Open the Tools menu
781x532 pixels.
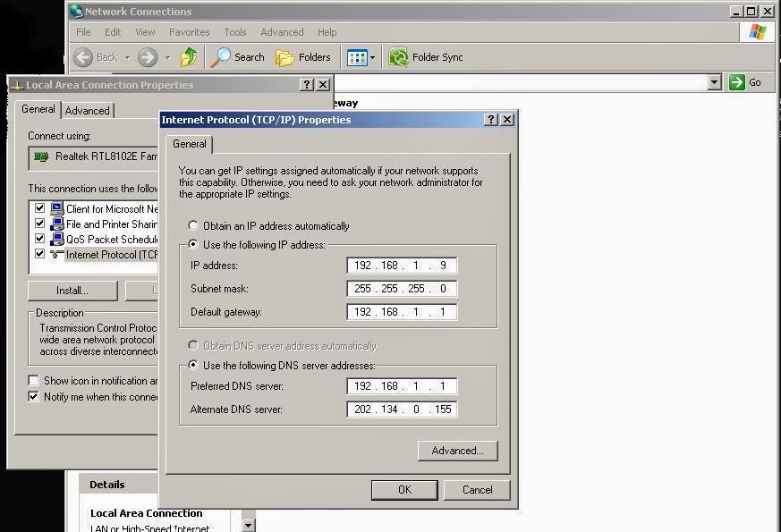click(235, 32)
